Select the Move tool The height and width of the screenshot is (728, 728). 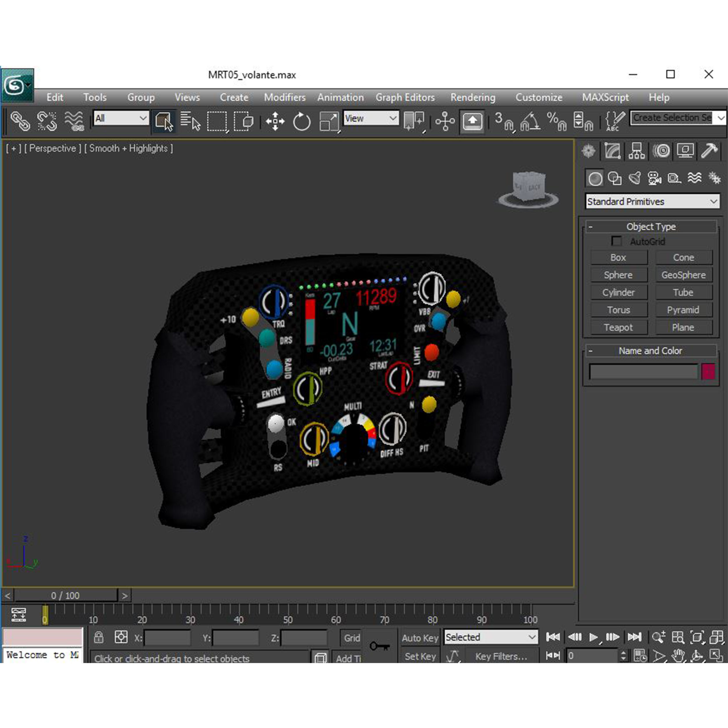tap(275, 121)
